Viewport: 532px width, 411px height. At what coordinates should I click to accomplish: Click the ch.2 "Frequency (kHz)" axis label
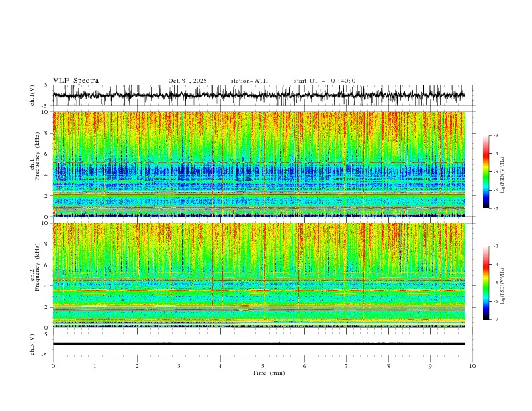pyautogui.click(x=37, y=267)
